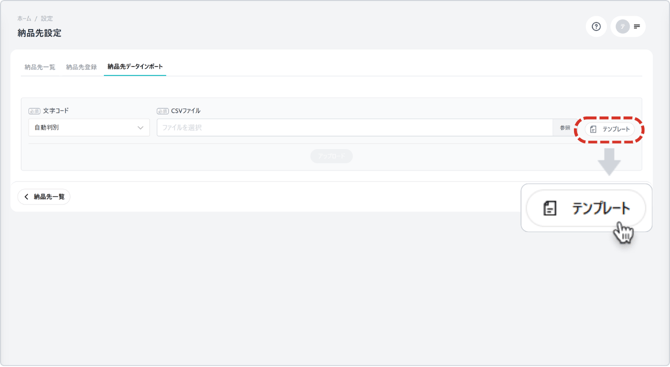
Task: Go back via 納品先一覧 button
Action: pyautogui.click(x=44, y=197)
